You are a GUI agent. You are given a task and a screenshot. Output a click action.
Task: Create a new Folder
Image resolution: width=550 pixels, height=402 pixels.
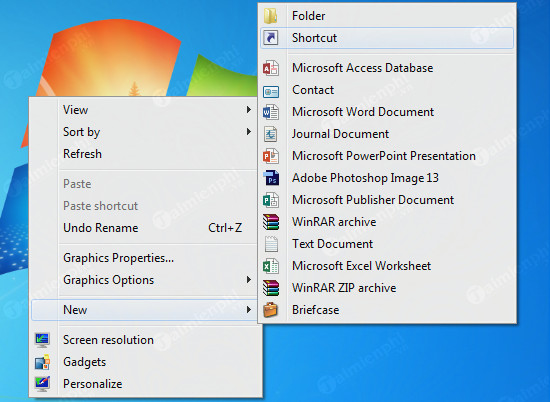tap(387, 16)
